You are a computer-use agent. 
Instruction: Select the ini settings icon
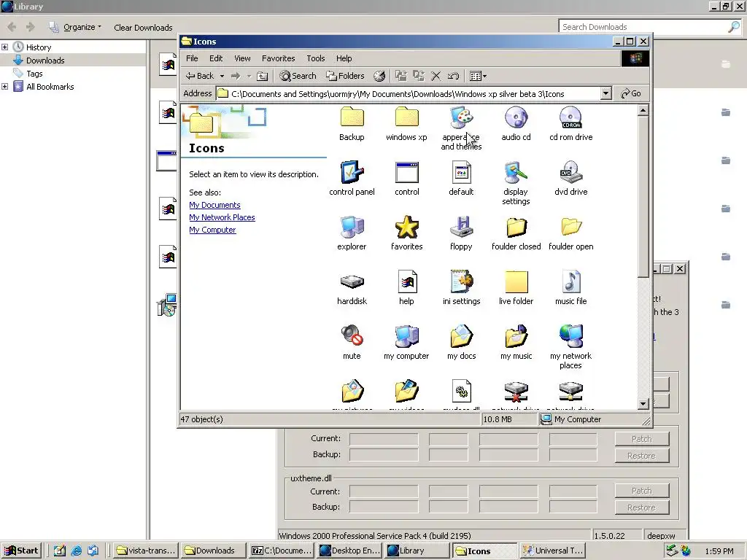[461, 282]
